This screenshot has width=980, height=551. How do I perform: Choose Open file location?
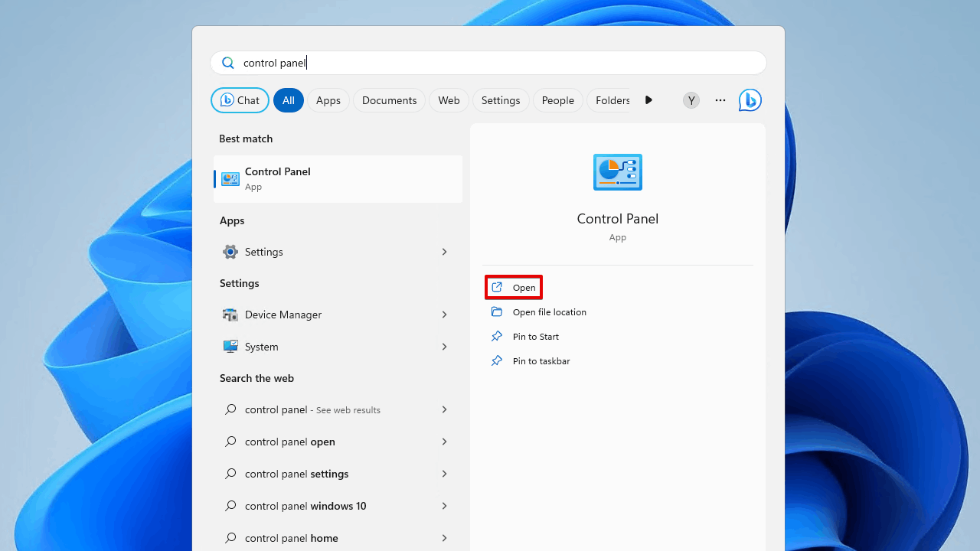pyautogui.click(x=550, y=311)
